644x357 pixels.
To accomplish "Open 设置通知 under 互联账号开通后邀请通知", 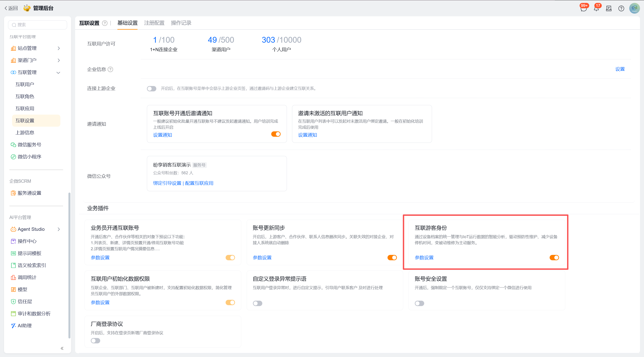I will click(x=163, y=135).
